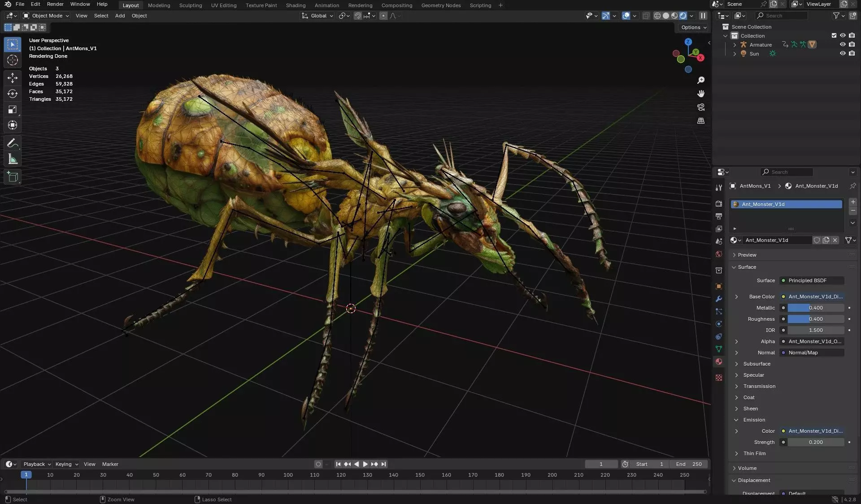Expand the Specular section
The image size is (861, 504).
(753, 375)
